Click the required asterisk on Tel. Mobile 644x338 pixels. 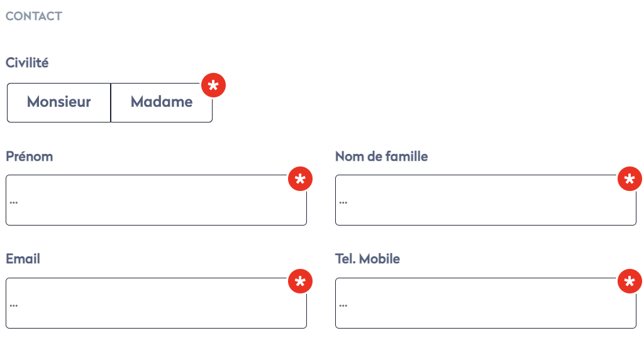pyautogui.click(x=630, y=283)
